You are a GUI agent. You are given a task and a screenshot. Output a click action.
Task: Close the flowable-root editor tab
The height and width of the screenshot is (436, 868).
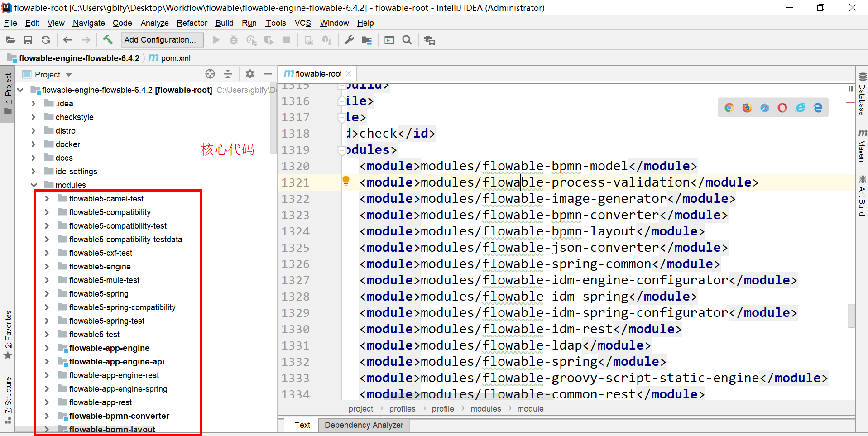click(x=349, y=73)
